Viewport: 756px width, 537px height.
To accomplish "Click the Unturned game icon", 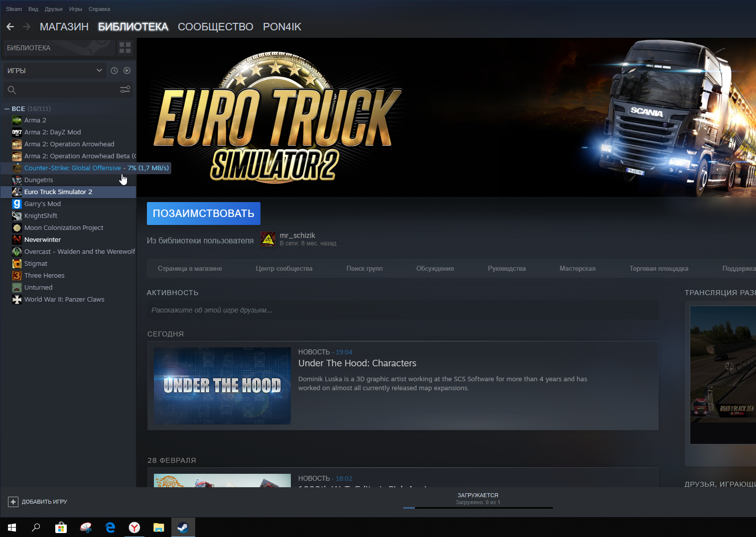I will point(17,288).
